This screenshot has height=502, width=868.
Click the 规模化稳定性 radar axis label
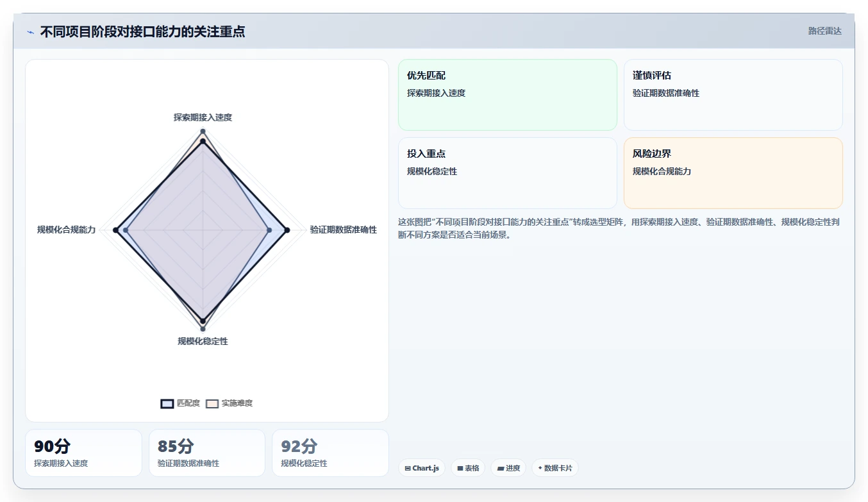(203, 341)
